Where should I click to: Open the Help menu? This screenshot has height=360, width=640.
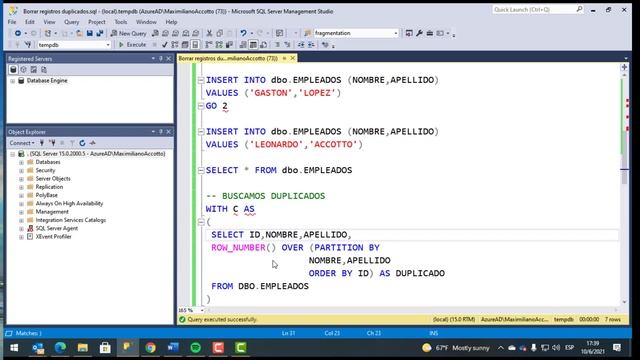point(171,22)
